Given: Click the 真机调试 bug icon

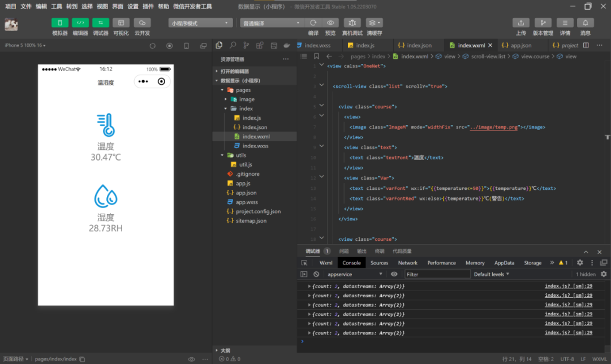Looking at the screenshot, I should pyautogui.click(x=352, y=23).
